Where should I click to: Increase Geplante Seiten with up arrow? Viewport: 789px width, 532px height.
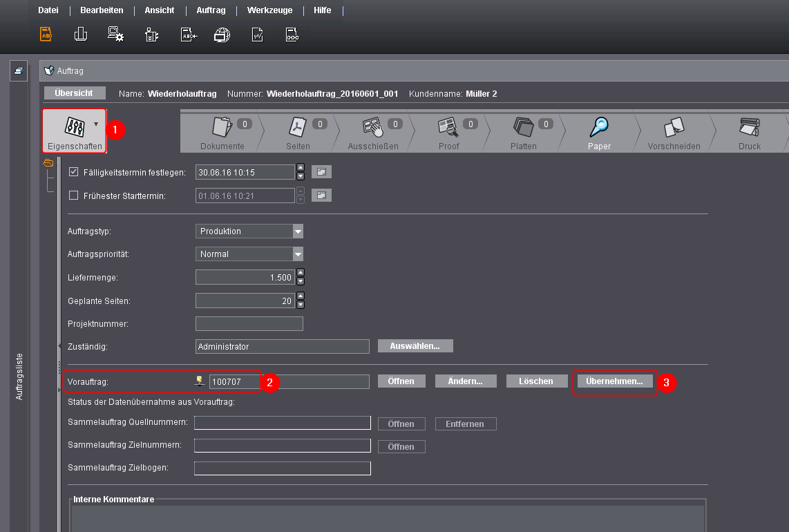coord(301,296)
